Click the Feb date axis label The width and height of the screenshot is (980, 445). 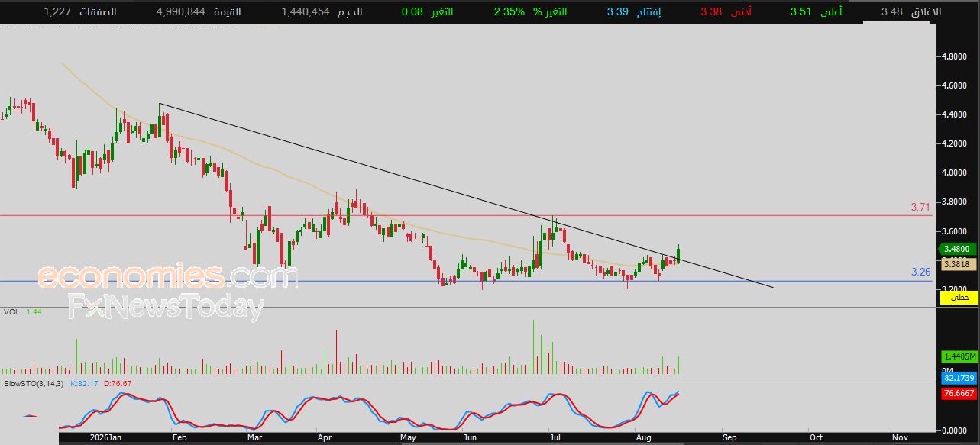click(x=179, y=437)
